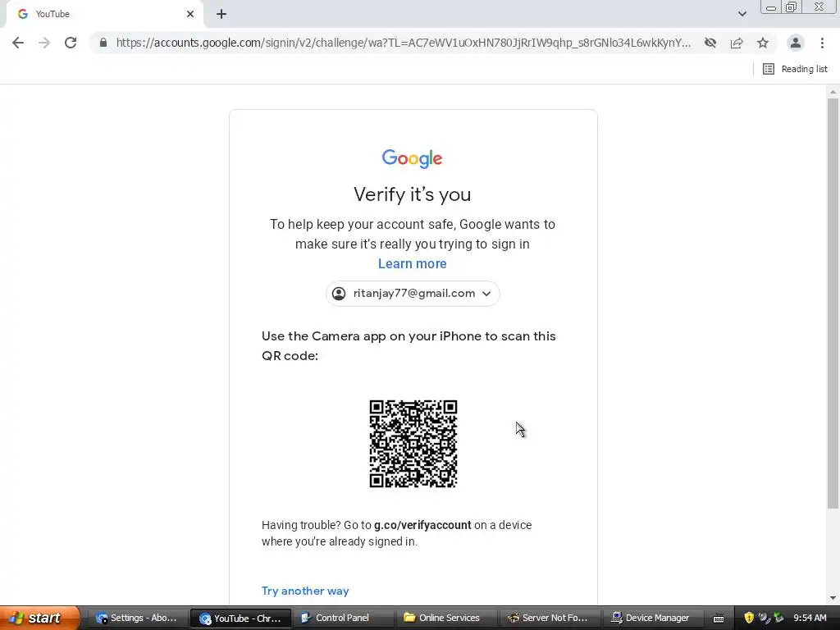
Task: Switch to Device Manager in taskbar
Action: click(651, 618)
